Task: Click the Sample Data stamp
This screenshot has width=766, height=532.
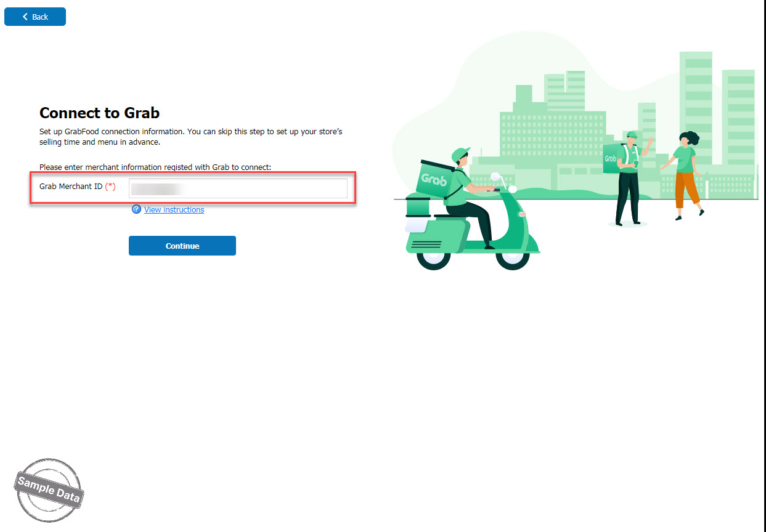Action: [x=48, y=490]
